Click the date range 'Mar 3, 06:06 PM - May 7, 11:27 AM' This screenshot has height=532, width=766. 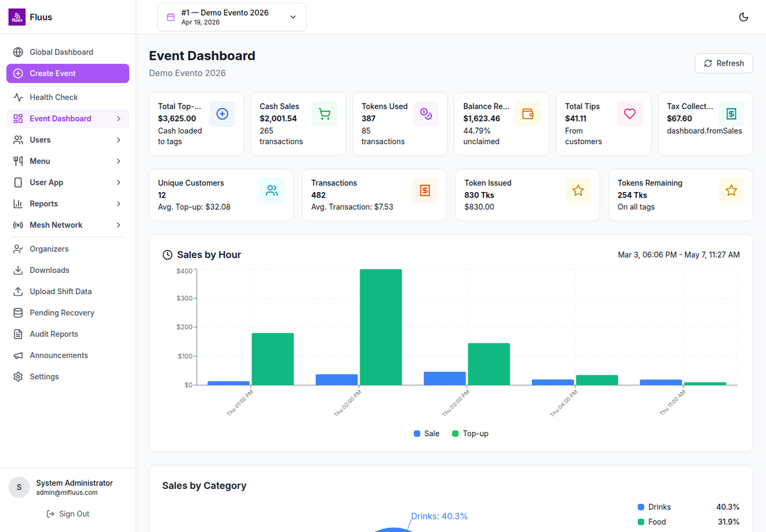coord(679,255)
